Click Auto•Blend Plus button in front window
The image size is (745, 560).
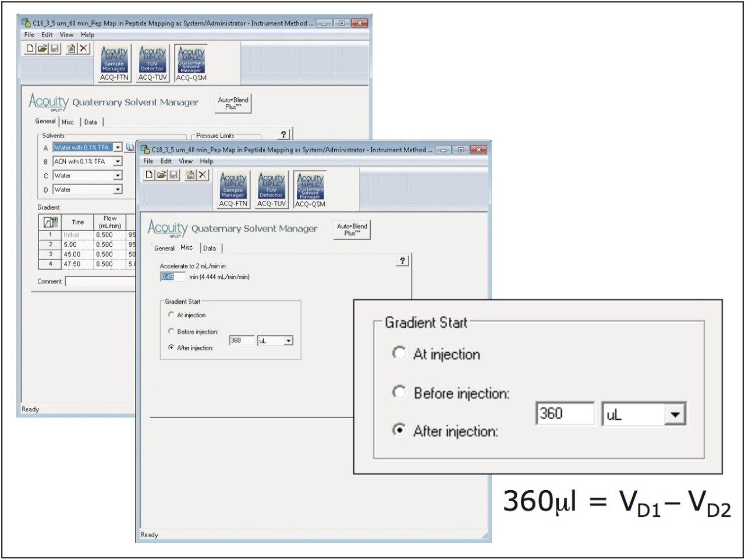(352, 229)
